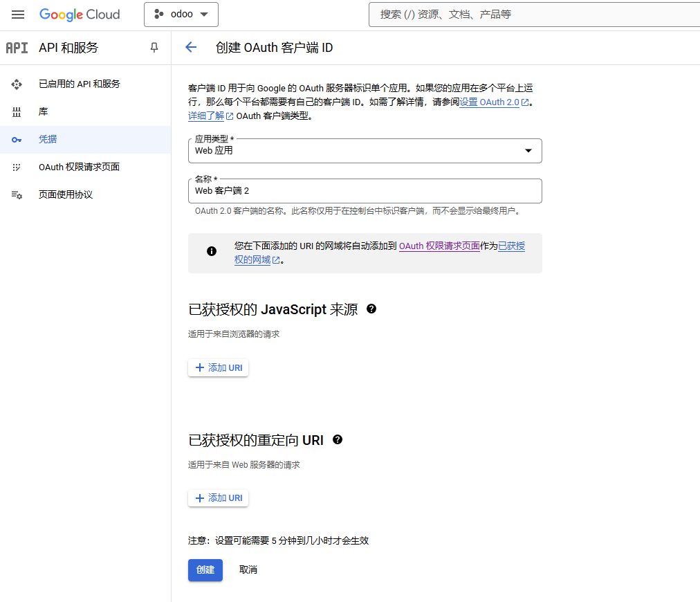
Task: Click the heading 已获授权的 JavaScript 来源
Action: click(273, 309)
